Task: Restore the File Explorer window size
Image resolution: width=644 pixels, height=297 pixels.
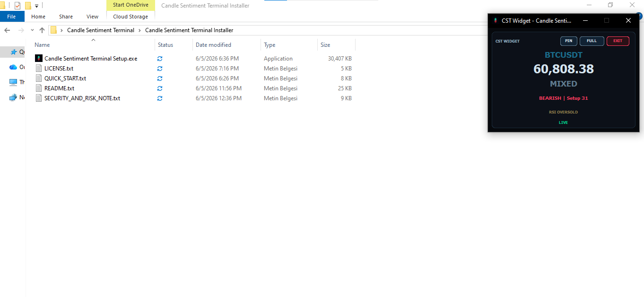Action: point(610,5)
